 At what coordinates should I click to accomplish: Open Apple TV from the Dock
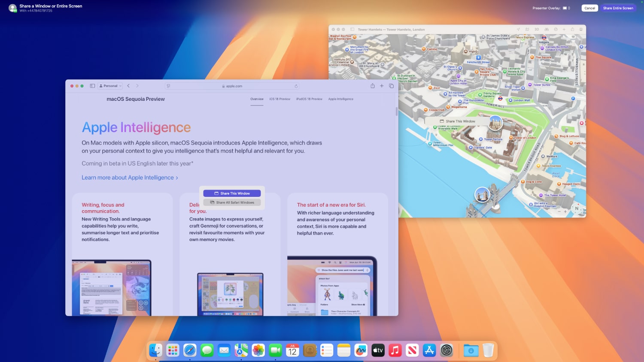tap(378, 350)
